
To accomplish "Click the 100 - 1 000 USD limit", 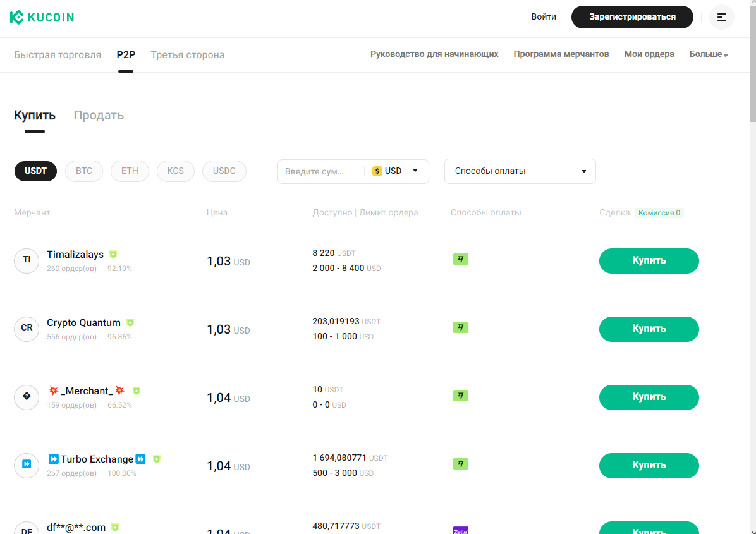I will tap(343, 336).
